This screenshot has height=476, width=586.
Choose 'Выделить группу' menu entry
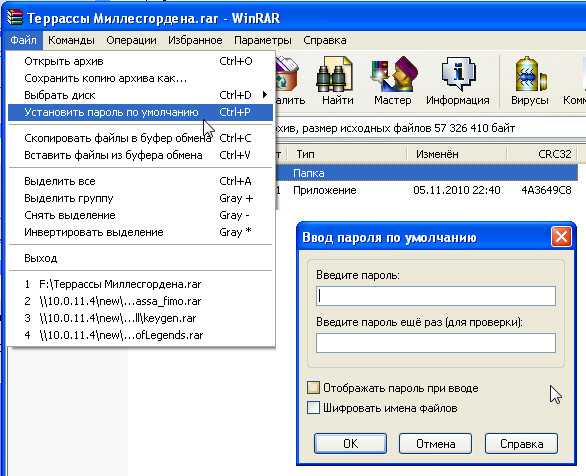140,198
